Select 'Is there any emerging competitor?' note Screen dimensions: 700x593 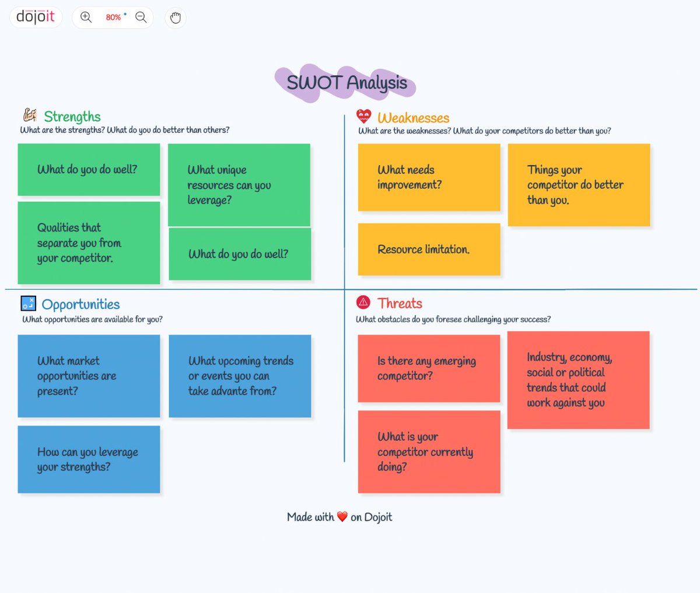(429, 369)
